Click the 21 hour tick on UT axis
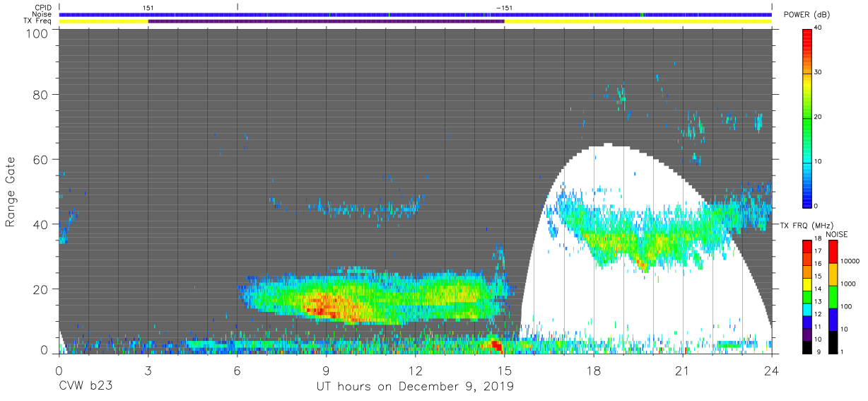Screen dimensions: 868x401 (x=683, y=371)
